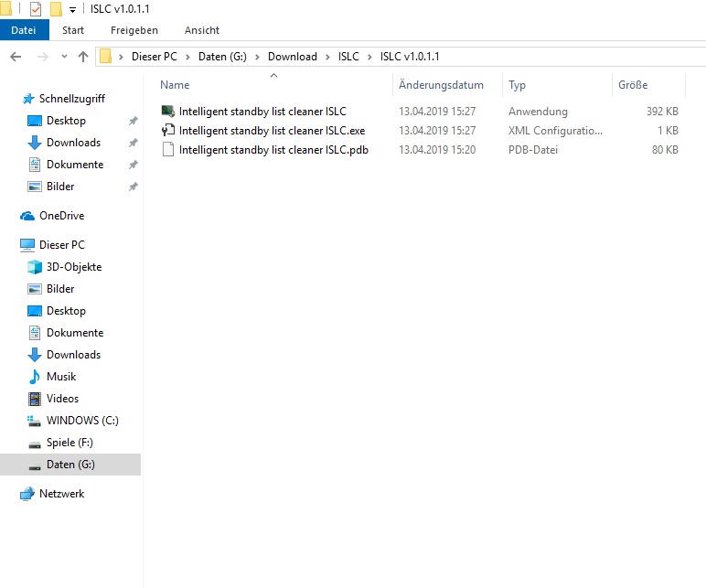Select 'Intelligent standby list cleaner ISLC.pdb' name

click(273, 150)
